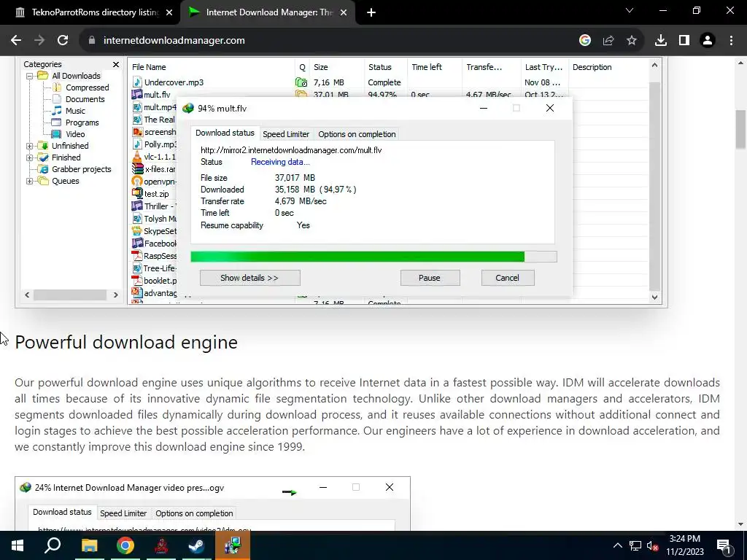Viewport: 747px width, 560px height.
Task: Select the Compressed category
Action: [x=80, y=87]
